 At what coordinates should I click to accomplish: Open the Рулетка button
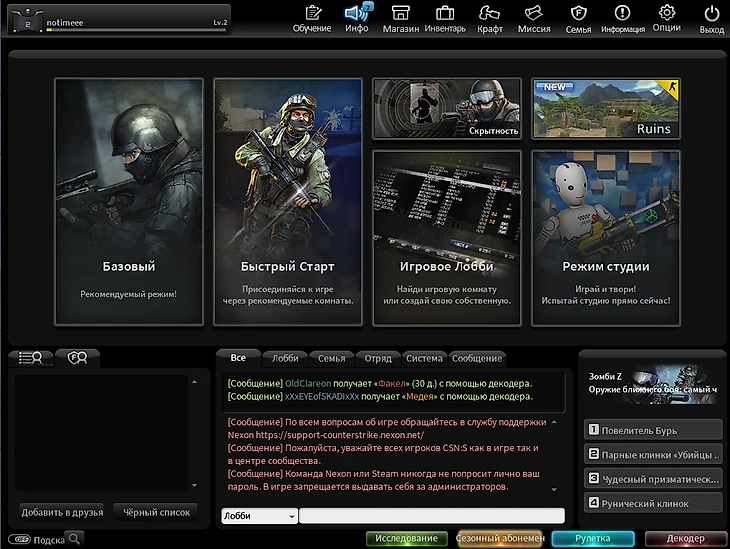click(593, 539)
